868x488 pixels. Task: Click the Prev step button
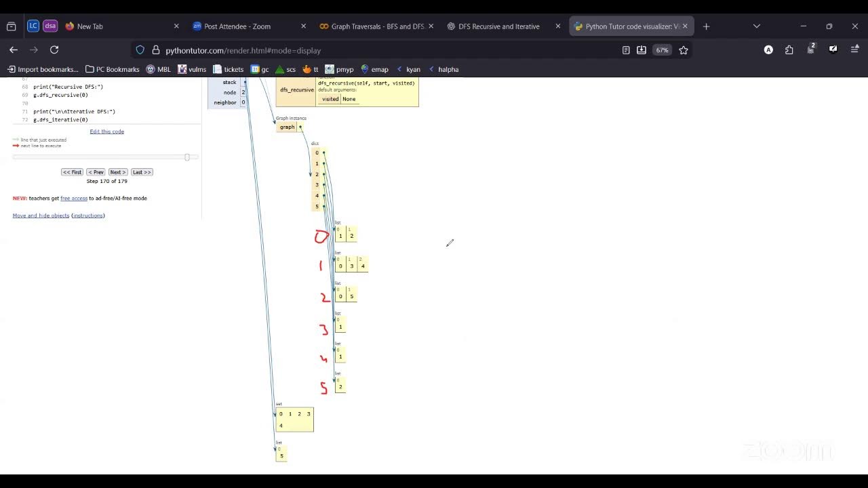point(96,172)
